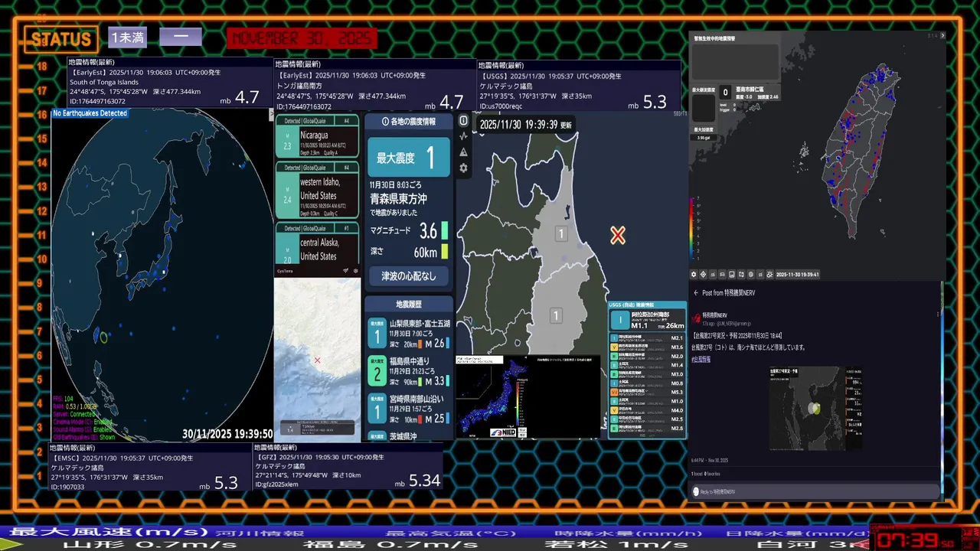The width and height of the screenshot is (980, 551).
Task: Click the intensity 1 marker in Iwate prefecture
Action: [x=556, y=315]
